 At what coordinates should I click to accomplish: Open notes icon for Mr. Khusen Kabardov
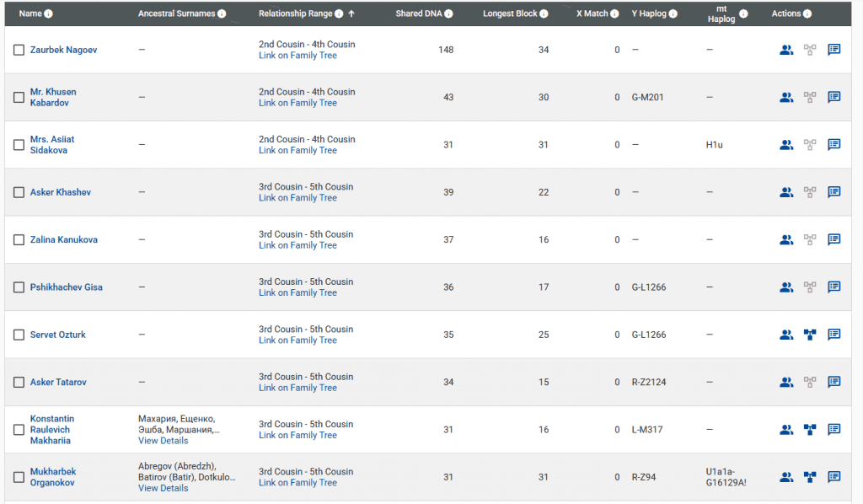point(834,97)
